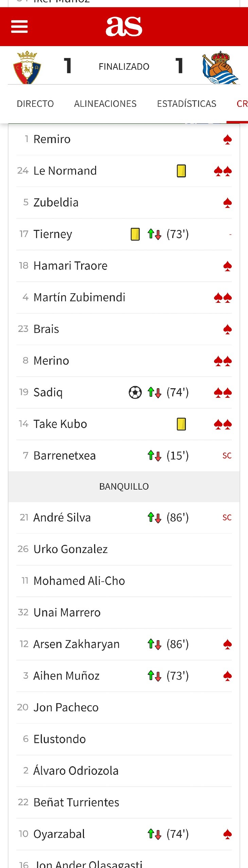Click Tierney's yellow card icon
248x868 pixels.
click(135, 234)
